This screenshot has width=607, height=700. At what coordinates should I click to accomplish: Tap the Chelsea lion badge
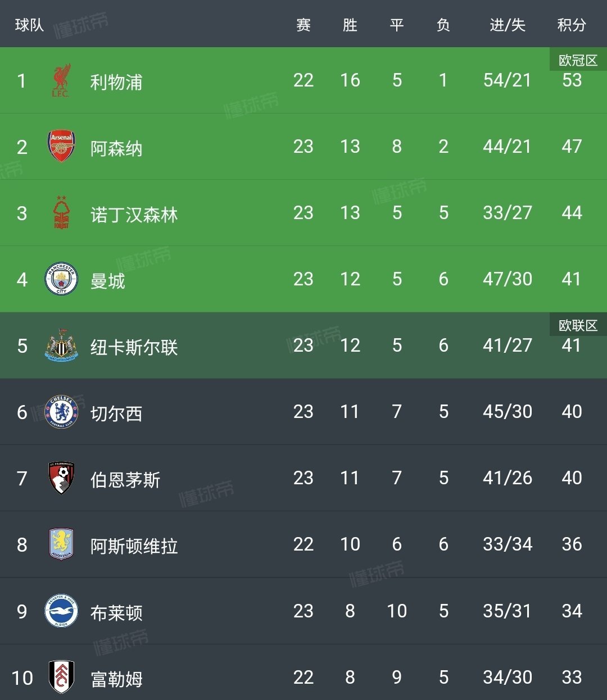tap(61, 412)
